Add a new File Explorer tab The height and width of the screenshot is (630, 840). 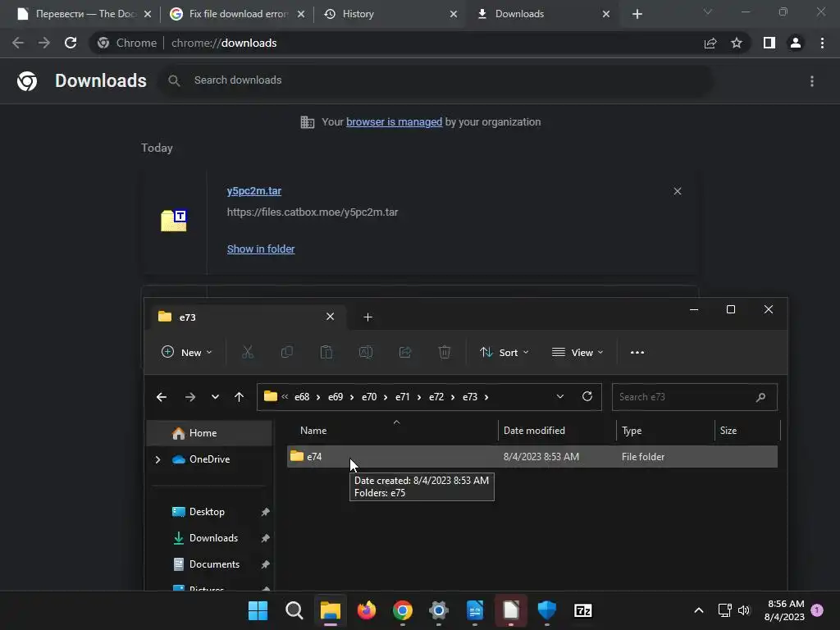[368, 317]
